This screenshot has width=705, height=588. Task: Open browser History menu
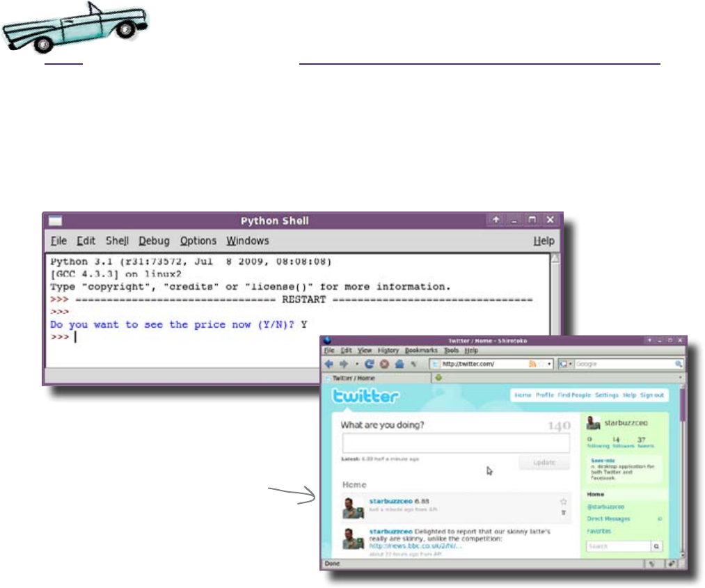[388, 350]
